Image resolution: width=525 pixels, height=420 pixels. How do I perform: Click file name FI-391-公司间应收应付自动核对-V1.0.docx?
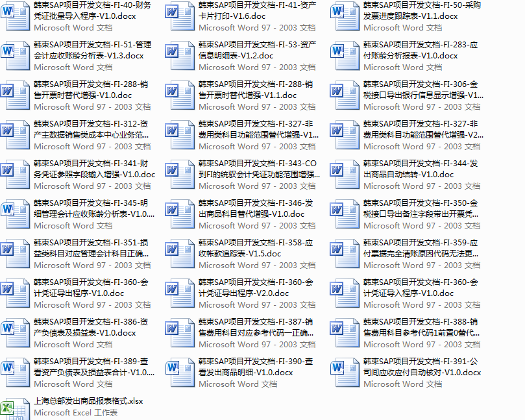coord(422,366)
